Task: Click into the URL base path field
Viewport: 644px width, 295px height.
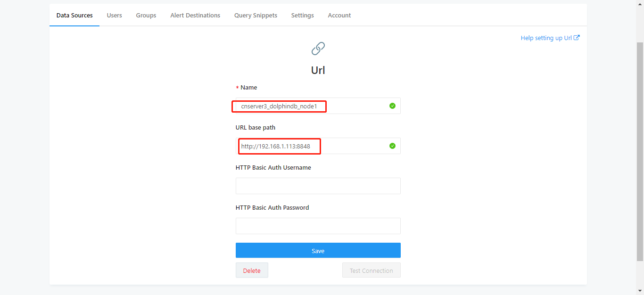Action: 311,146
